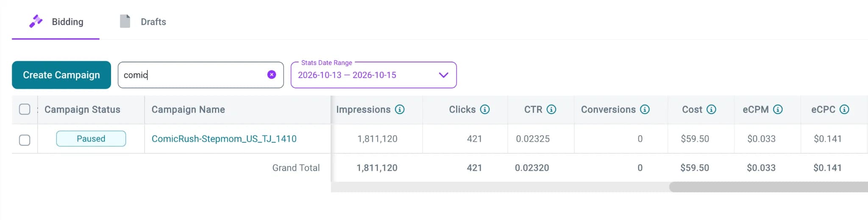
Task: Open the Bidding tab
Action: [56, 22]
